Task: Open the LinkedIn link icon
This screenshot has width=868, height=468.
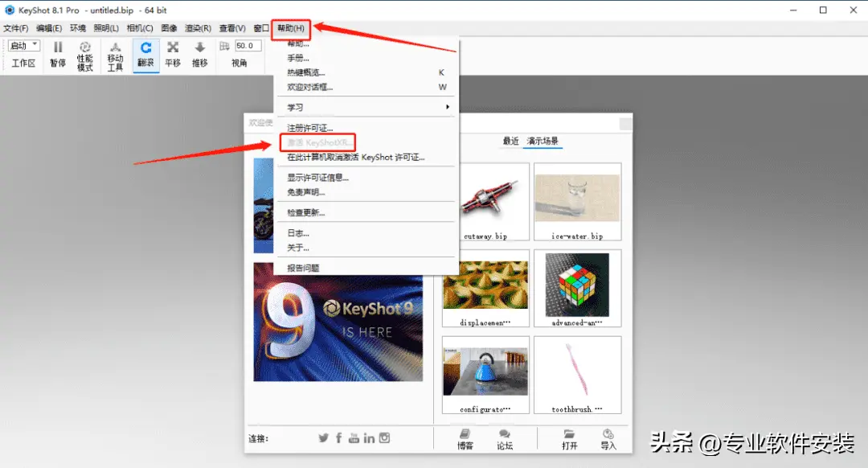Action: 369,438
